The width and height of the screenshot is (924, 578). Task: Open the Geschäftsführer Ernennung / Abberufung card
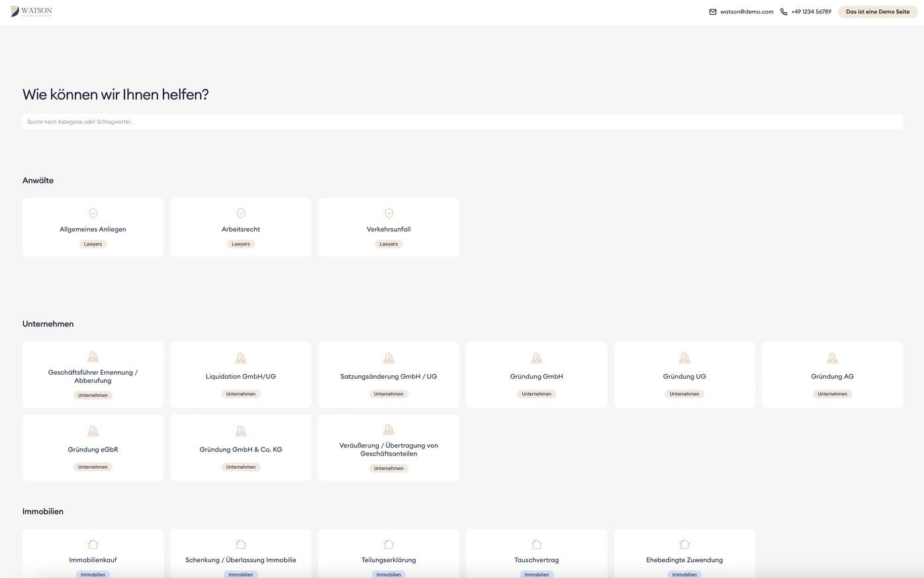(93, 375)
